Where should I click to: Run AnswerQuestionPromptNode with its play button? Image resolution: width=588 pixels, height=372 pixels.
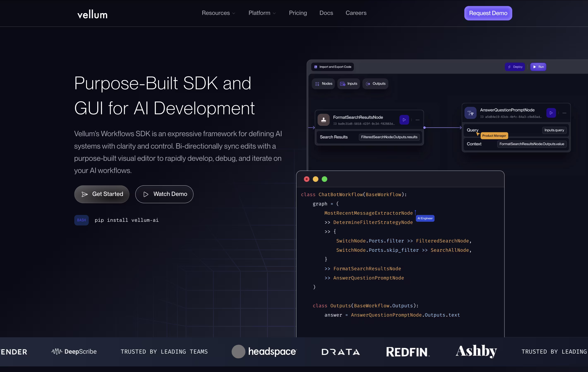pyautogui.click(x=551, y=113)
